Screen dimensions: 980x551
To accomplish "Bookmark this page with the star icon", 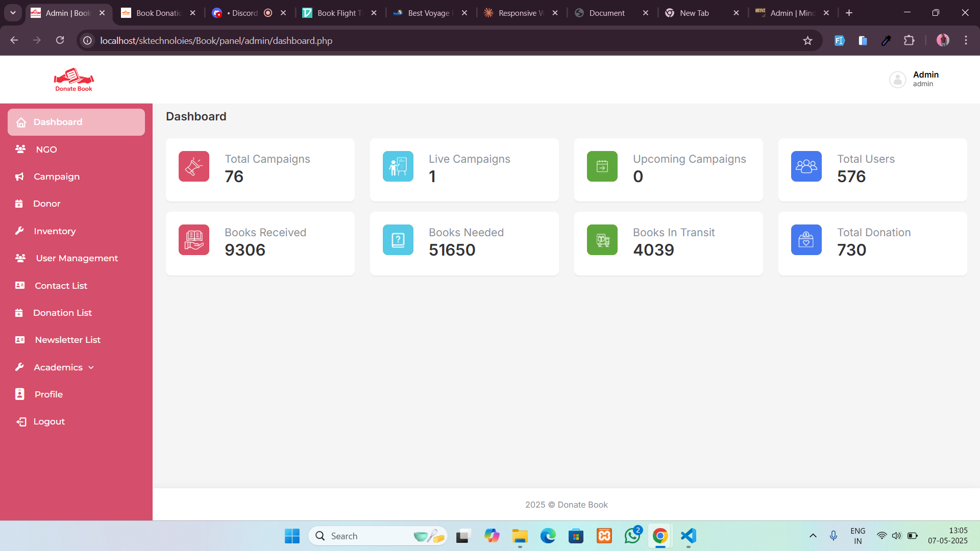I will click(x=807, y=40).
